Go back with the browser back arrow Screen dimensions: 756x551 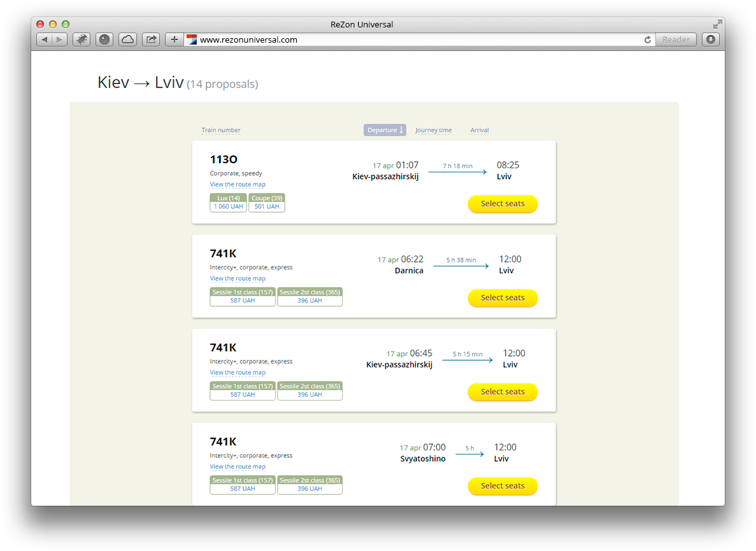(x=45, y=39)
